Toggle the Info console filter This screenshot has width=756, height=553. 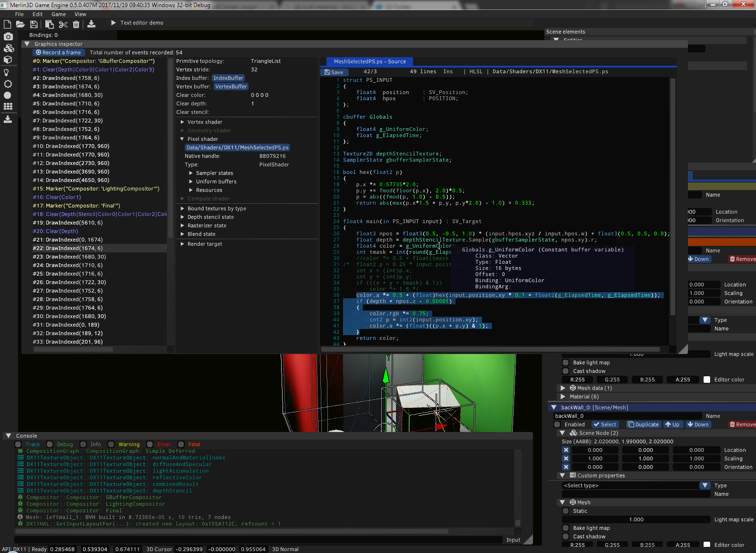coord(83,444)
